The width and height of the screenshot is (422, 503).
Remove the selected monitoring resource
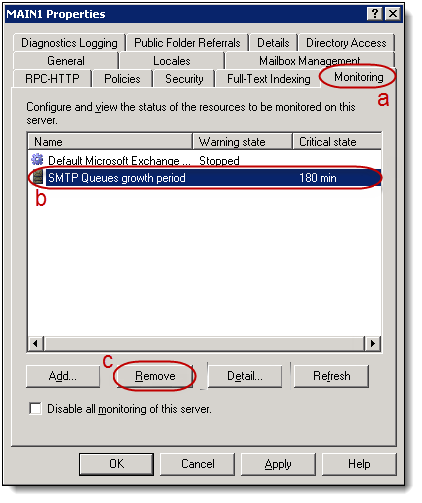click(155, 376)
